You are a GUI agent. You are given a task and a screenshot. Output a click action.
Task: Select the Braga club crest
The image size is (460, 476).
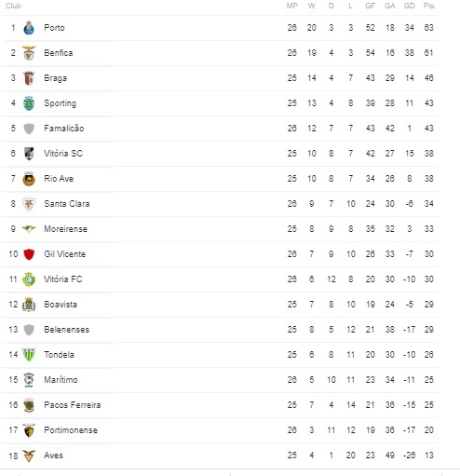pos(29,78)
